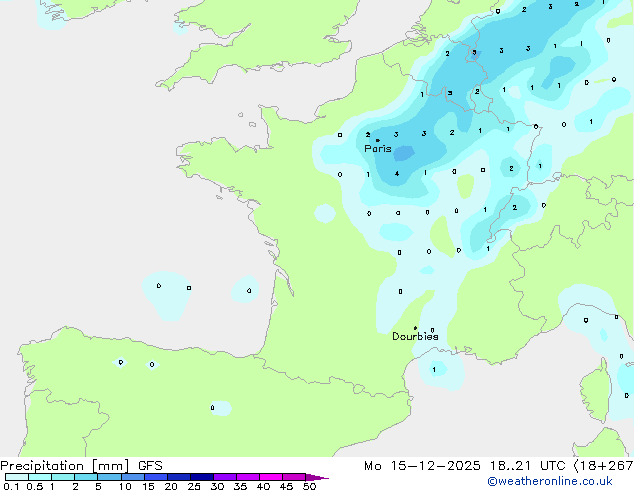
Task: Open the weatheronline.co.uk copyright link
Action: [550, 481]
